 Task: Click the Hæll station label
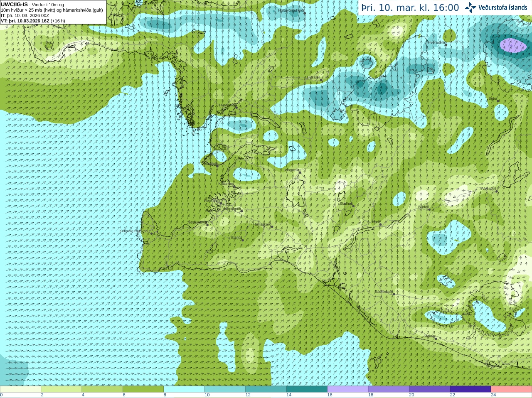click(x=376, y=222)
